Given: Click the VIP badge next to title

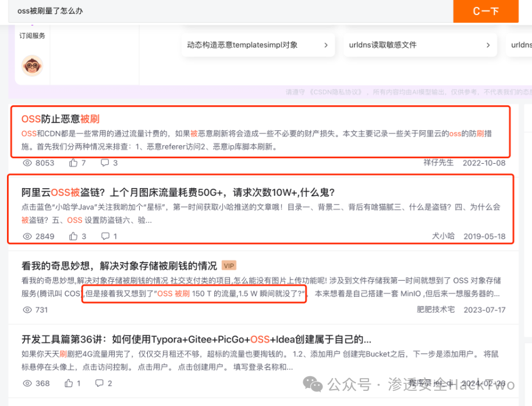Looking at the screenshot, I should click(x=229, y=266).
